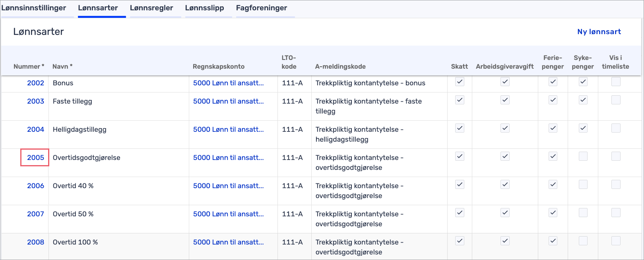Select the Overtid 40 % name cell
Viewport: 644px width, 260px height.
coord(119,191)
